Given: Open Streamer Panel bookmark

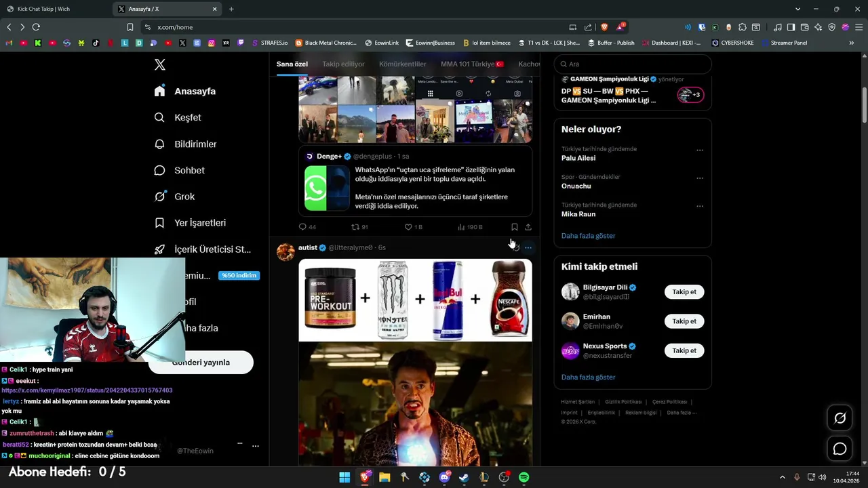Looking at the screenshot, I should pyautogui.click(x=784, y=43).
